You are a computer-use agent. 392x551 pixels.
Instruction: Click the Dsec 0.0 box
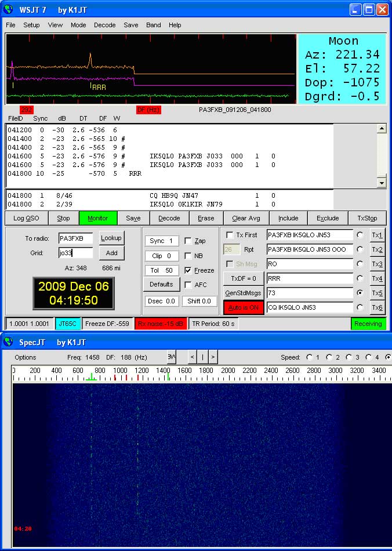(x=162, y=301)
